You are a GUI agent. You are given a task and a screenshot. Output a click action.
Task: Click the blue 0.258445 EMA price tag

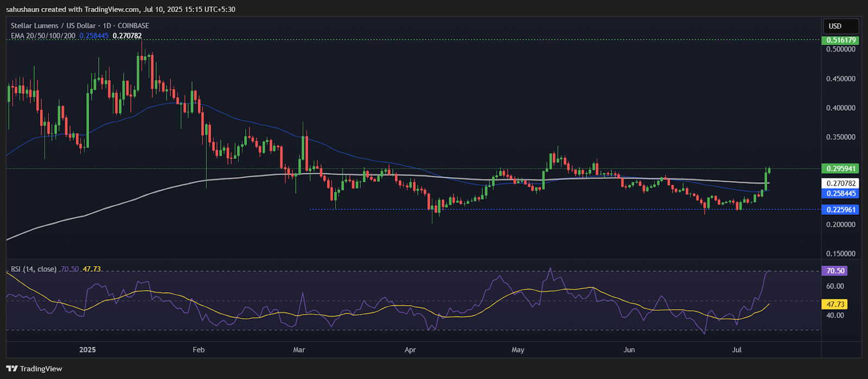pos(840,194)
